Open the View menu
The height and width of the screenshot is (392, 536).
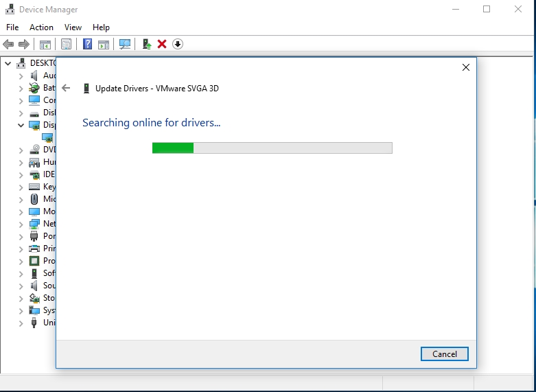click(x=73, y=27)
